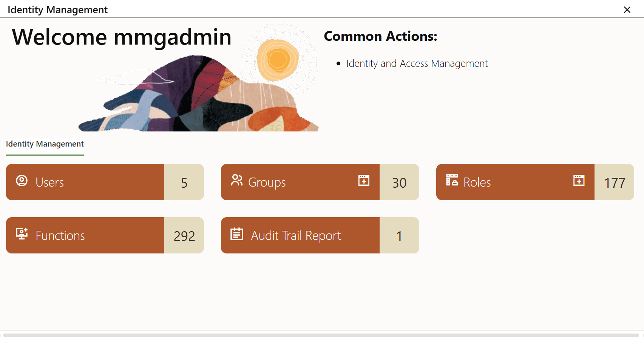Click the Groups count showing 30
Viewport: 644px width, 346px height.
click(x=399, y=182)
